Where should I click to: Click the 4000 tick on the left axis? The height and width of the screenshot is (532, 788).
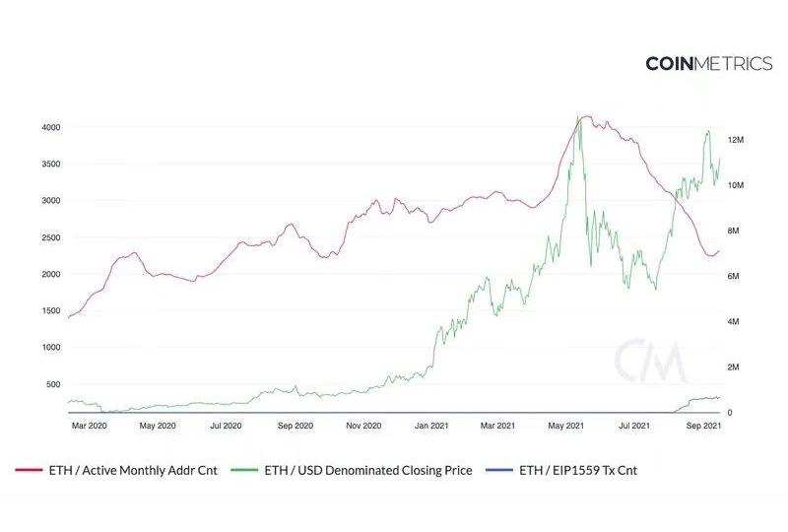pos(51,127)
